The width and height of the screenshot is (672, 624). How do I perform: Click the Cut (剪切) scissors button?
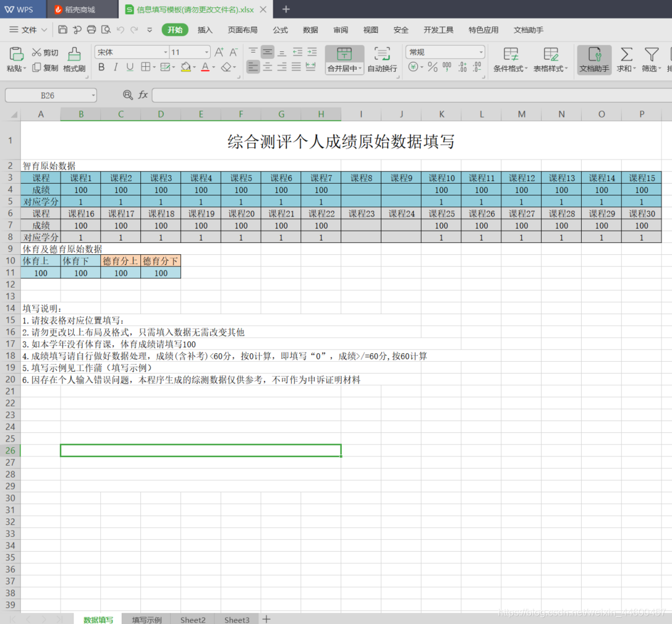point(45,53)
